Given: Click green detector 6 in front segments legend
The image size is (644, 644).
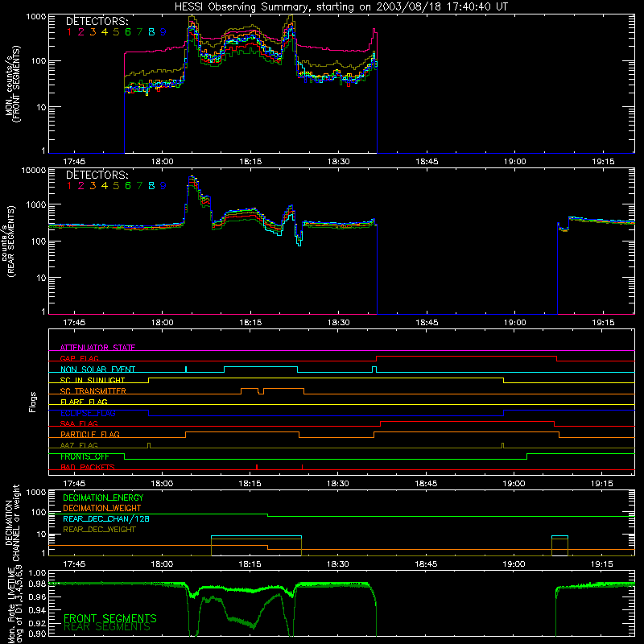Looking at the screenshot, I should [x=128, y=31].
